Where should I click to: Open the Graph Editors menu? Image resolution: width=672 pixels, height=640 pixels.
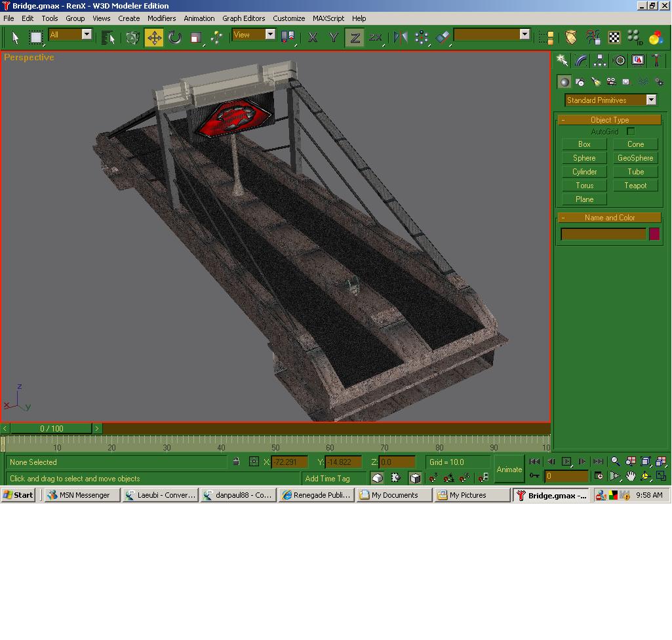[x=243, y=18]
